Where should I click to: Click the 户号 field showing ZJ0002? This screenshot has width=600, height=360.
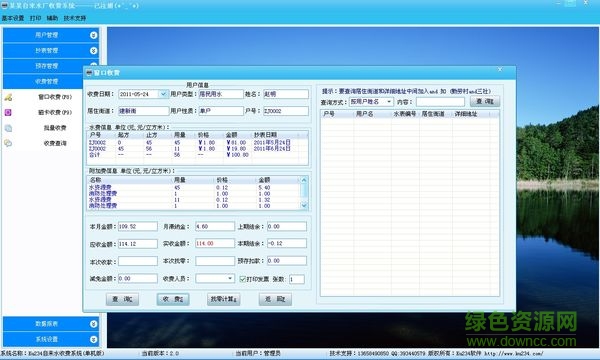pyautogui.click(x=285, y=111)
